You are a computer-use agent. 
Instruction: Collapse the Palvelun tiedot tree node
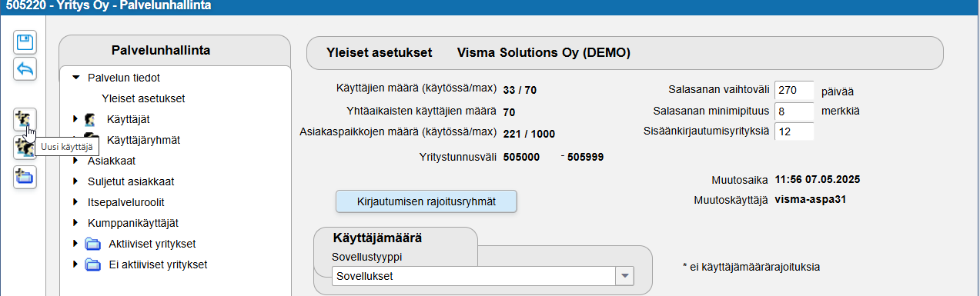tap(75, 77)
